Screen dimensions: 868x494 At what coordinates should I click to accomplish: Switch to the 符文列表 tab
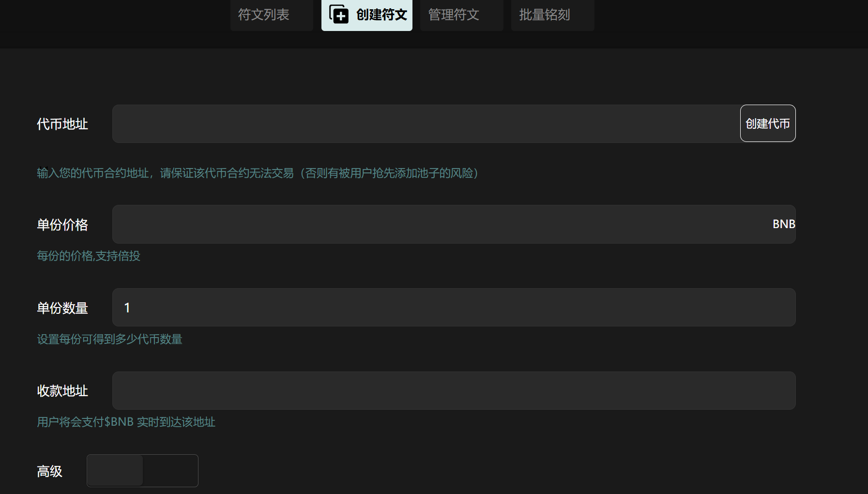pyautogui.click(x=264, y=15)
